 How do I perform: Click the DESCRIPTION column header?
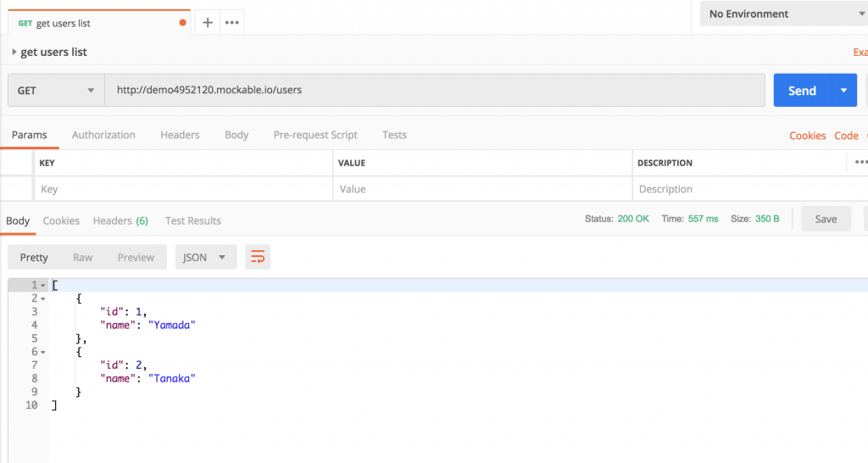[x=665, y=163]
